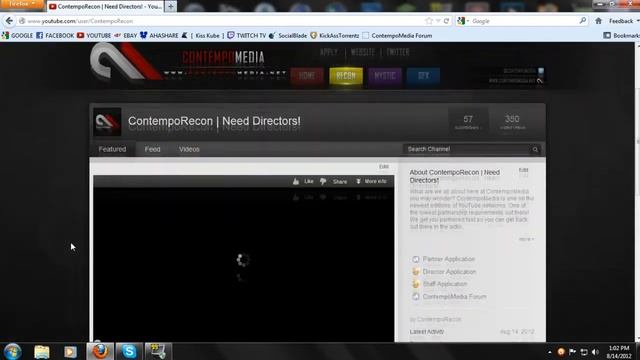Screen dimensions: 640x360
Task: Open a new tab with the plus button
Action: pyautogui.click(x=171, y=6)
